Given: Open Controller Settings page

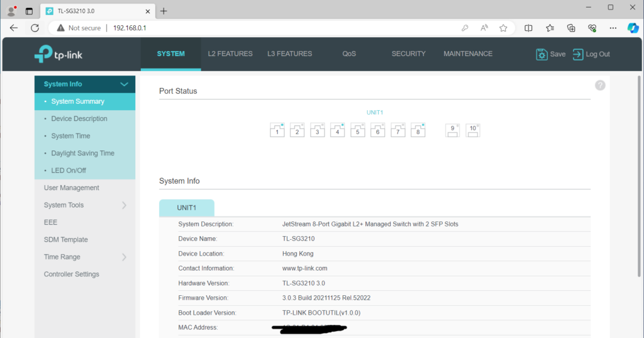Looking at the screenshot, I should [x=85, y=274].
